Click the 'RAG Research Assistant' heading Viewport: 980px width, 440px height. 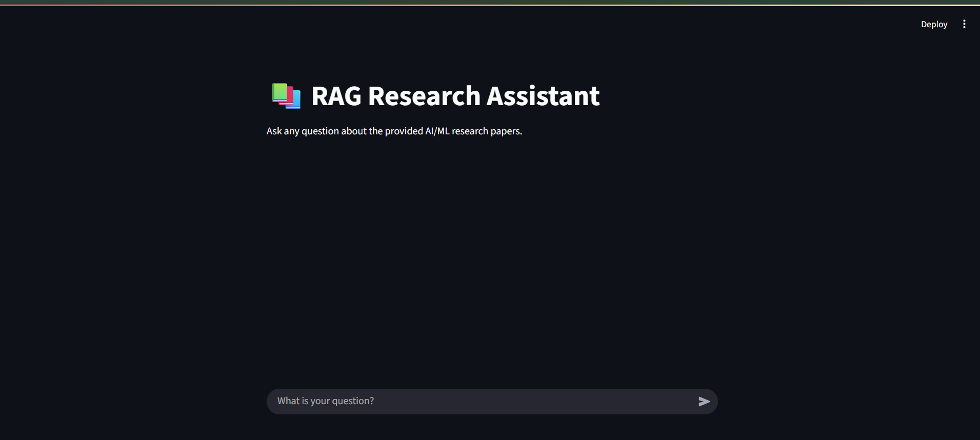(x=455, y=96)
